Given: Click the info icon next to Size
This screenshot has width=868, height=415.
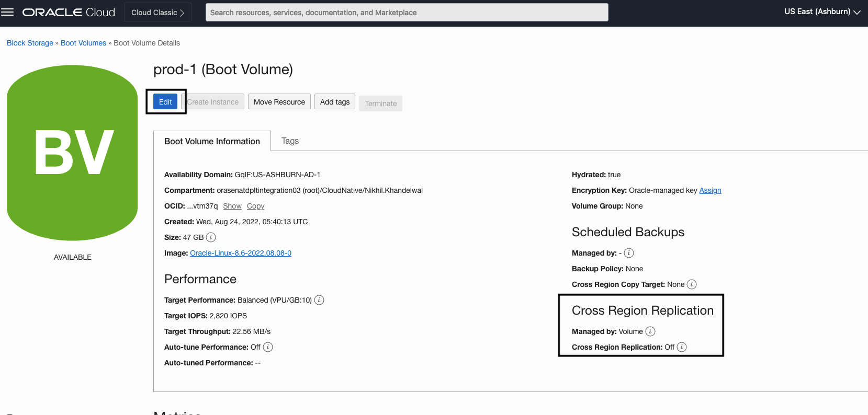Looking at the screenshot, I should point(211,237).
